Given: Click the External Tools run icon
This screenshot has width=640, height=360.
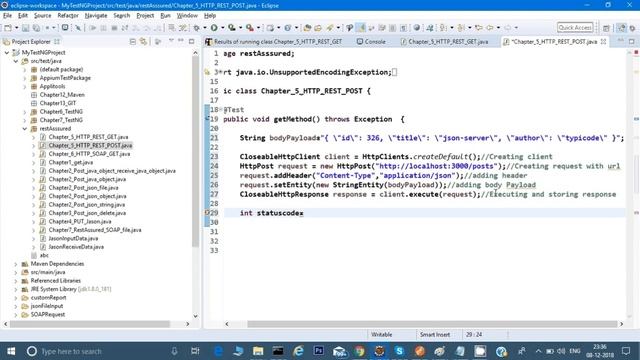Looking at the screenshot, I should coord(250,28).
